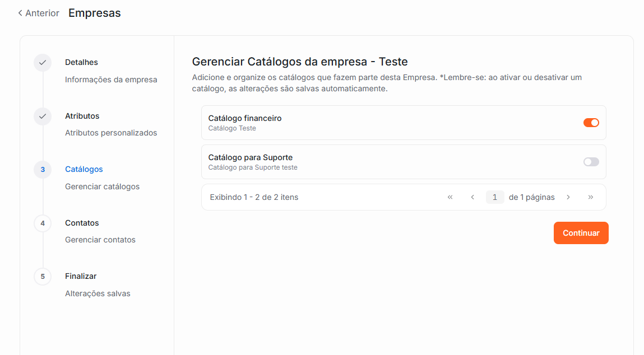Select the 'Catálogo para Suporte' row title
644x355 pixels.
pos(250,157)
